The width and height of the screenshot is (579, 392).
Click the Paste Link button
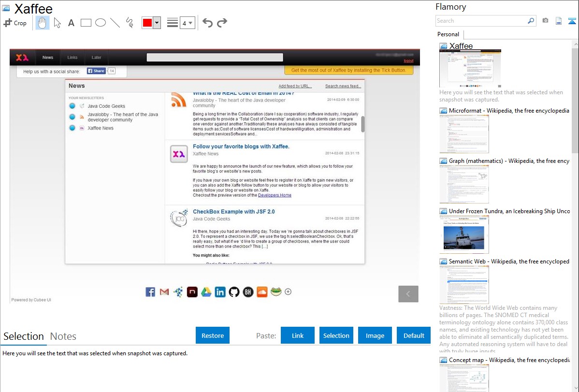(298, 335)
